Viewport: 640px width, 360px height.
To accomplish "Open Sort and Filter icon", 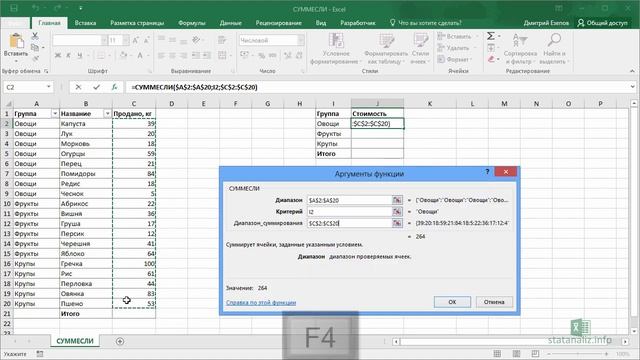I will tap(520, 40).
